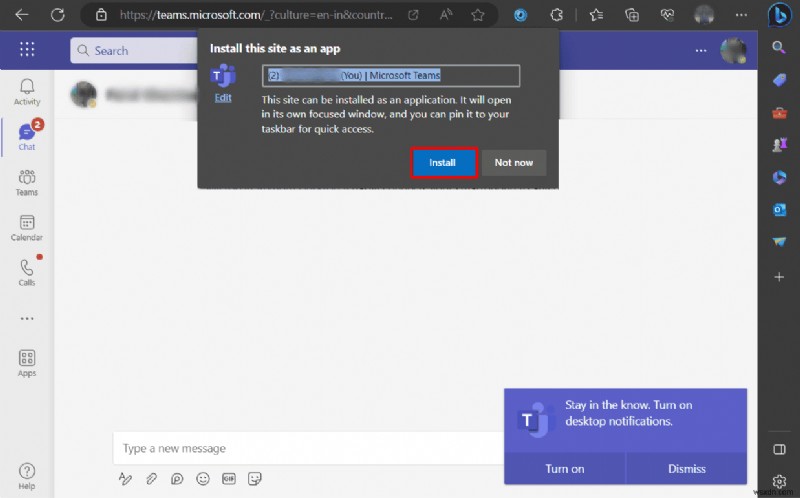Attach a file with the paperclip
800x498 pixels.
pyautogui.click(x=151, y=479)
